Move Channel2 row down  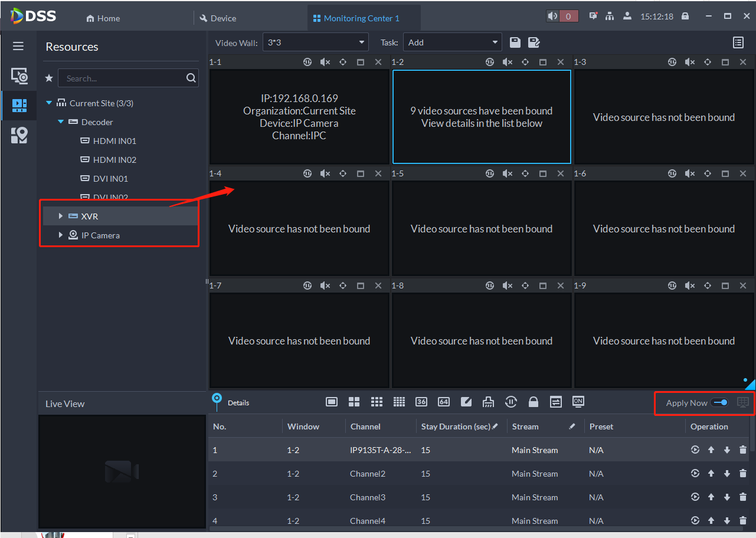(x=727, y=474)
